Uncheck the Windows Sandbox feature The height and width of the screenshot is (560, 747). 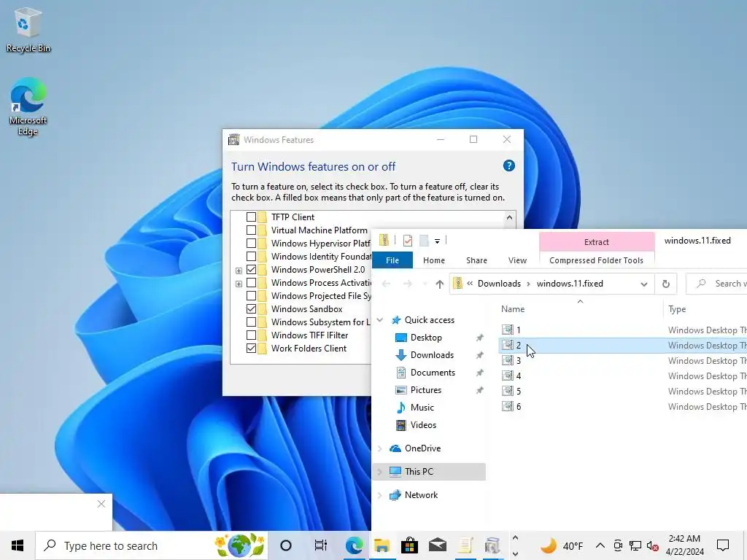coord(251,309)
